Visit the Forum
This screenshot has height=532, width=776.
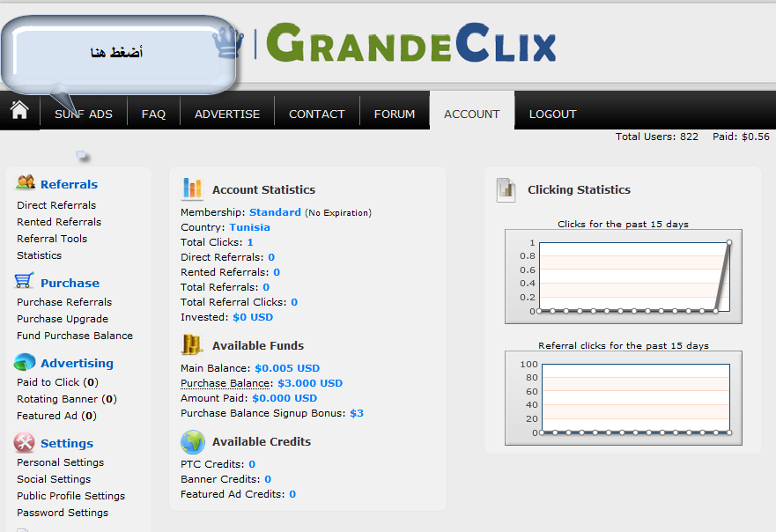coord(395,115)
